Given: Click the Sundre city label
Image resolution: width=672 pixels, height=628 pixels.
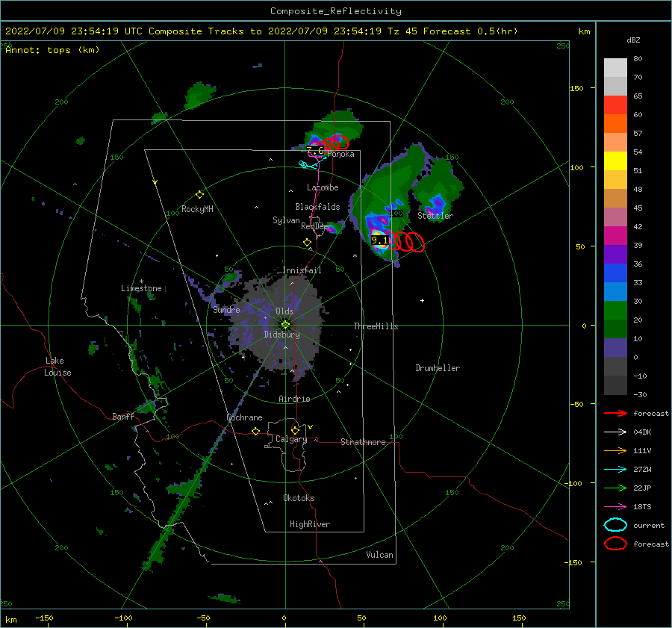Looking at the screenshot, I should [226, 310].
